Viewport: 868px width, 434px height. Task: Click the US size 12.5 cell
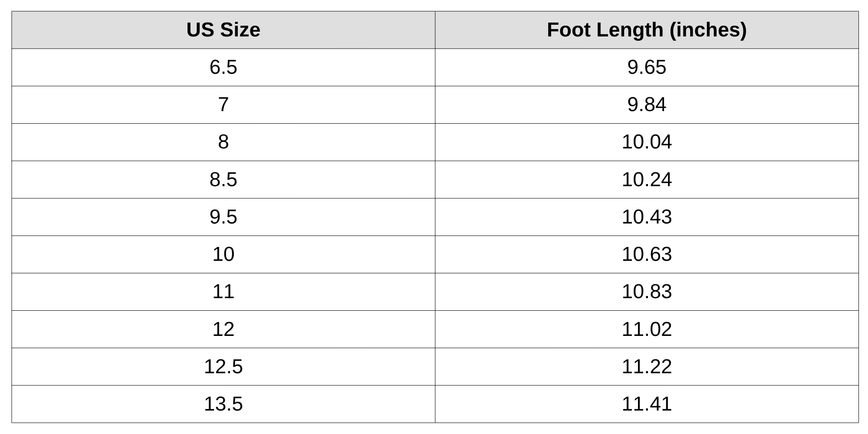point(223,367)
